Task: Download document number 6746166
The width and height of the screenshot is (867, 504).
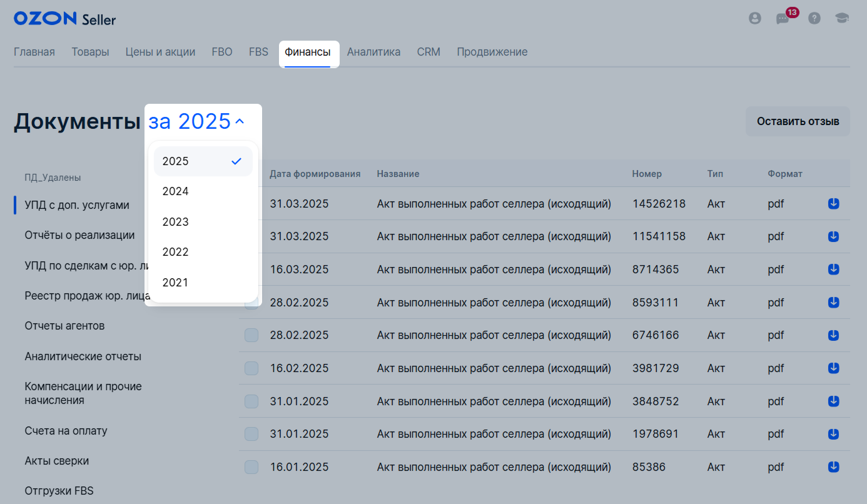Action: click(x=833, y=335)
